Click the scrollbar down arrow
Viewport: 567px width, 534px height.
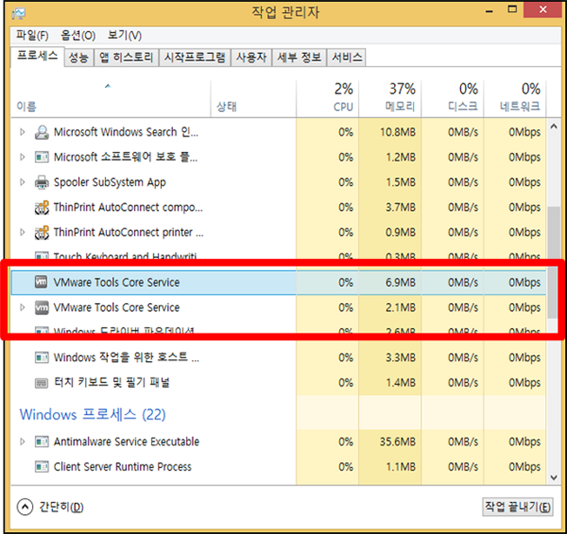click(x=554, y=477)
